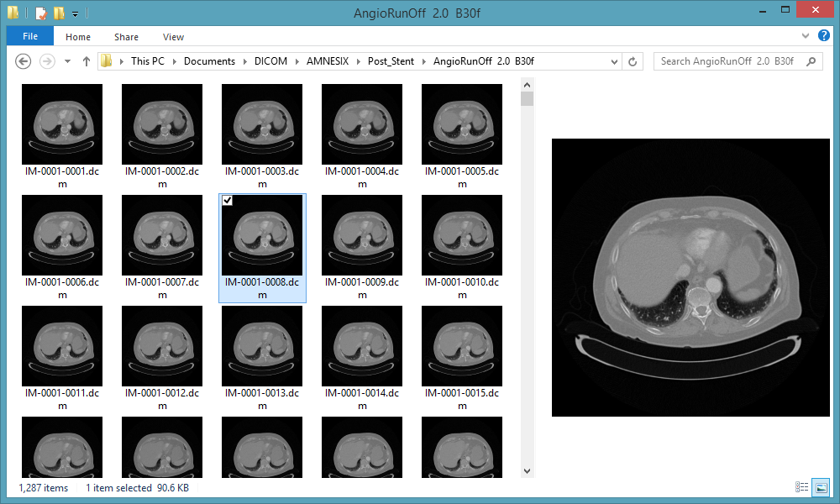This screenshot has height=504, width=840.
Task: Open the recent locations dropdown arrow
Action: (67, 61)
